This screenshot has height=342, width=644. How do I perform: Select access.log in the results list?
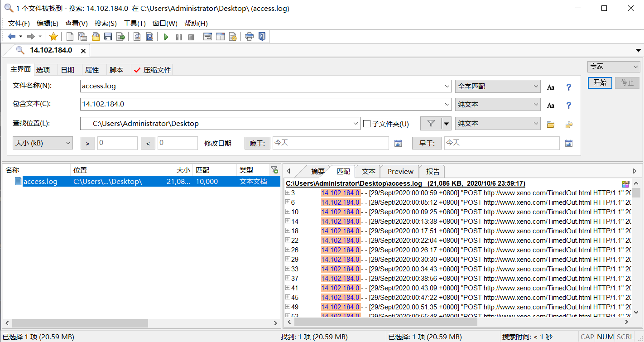click(141, 181)
